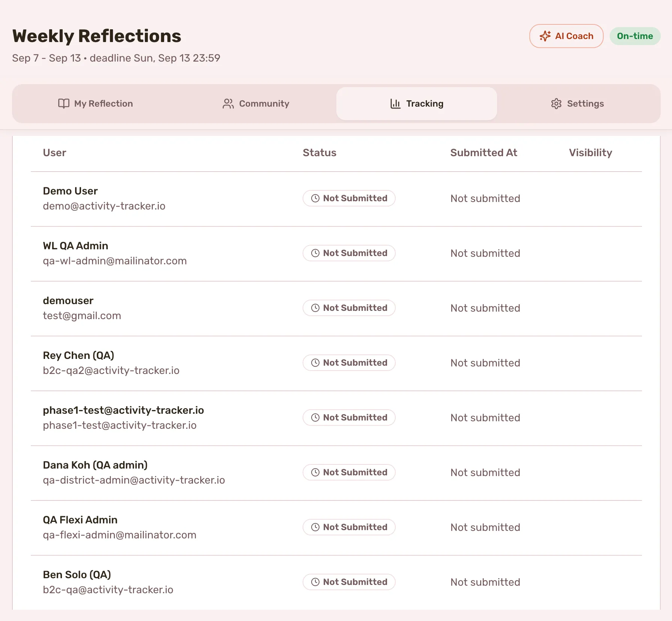This screenshot has height=621, width=672.
Task: Click email test@gmail.com
Action: (82, 316)
